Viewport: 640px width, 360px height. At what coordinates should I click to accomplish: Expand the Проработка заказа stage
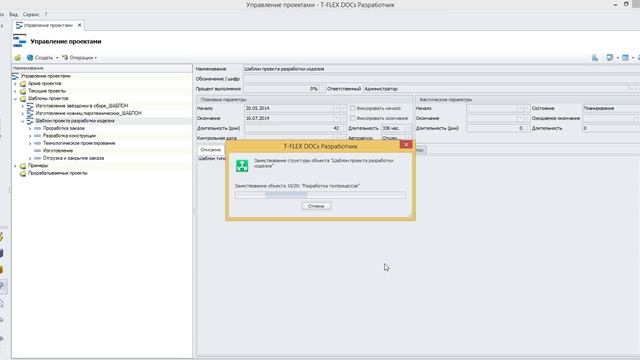point(30,128)
